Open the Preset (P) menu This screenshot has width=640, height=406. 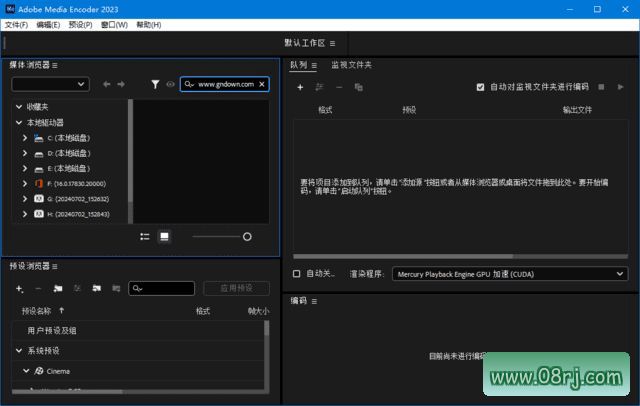point(80,25)
